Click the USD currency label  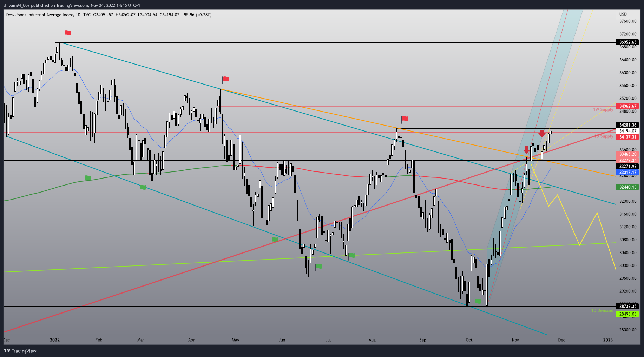[623, 14]
